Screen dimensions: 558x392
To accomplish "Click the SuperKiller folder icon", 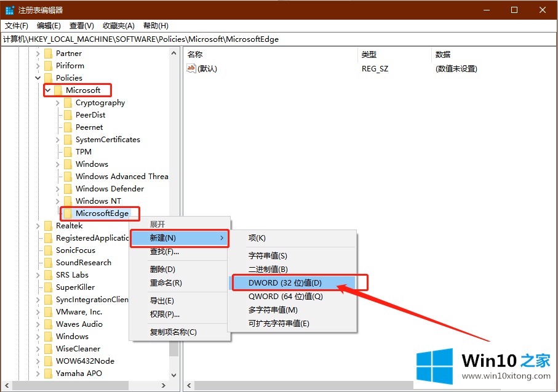I will (48, 287).
